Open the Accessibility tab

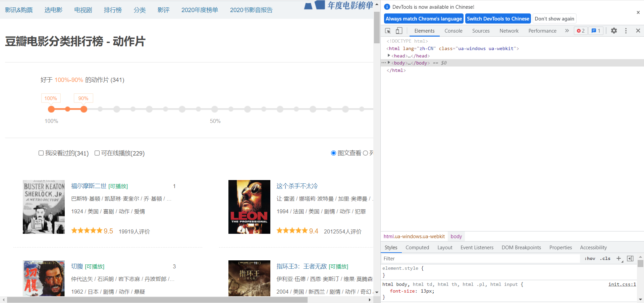tap(593, 248)
